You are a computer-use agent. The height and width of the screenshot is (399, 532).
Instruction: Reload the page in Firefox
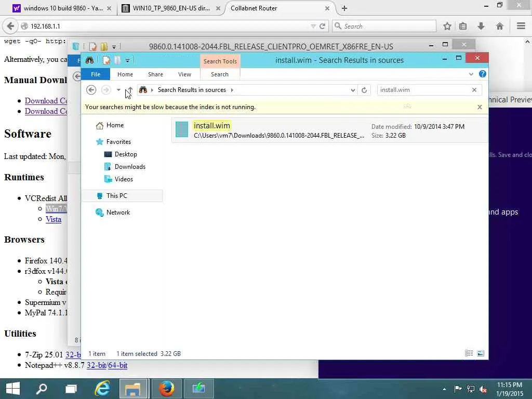(322, 26)
